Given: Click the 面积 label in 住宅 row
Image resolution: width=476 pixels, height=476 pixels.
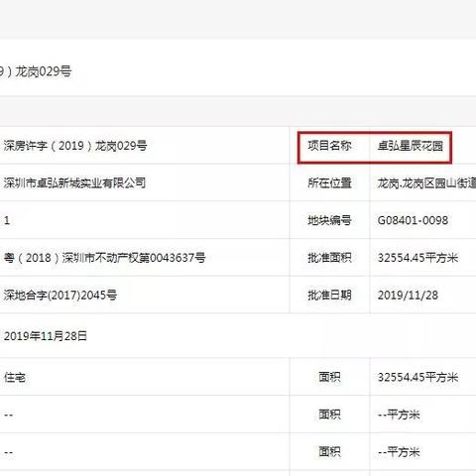Looking at the screenshot, I should pyautogui.click(x=329, y=377).
